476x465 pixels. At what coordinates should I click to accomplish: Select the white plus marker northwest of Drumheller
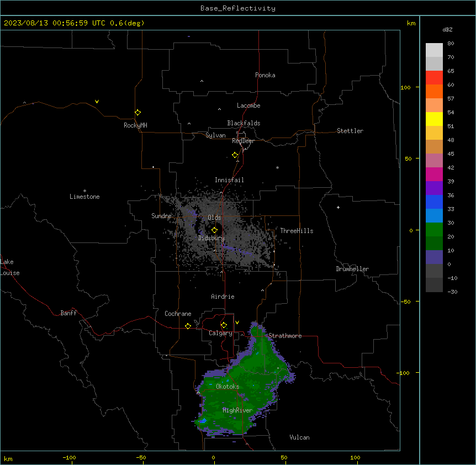[x=338, y=207]
